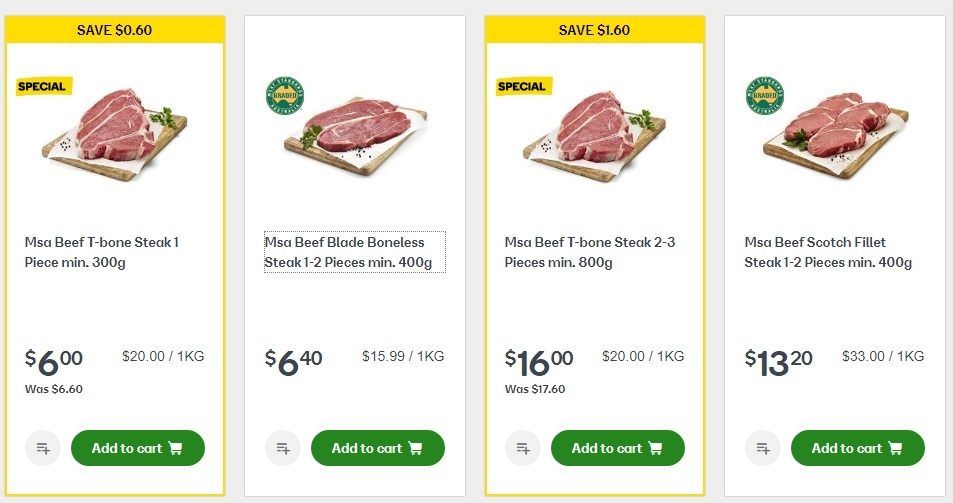Click Graded badge icon on Scotch Fillet Steak

pyautogui.click(x=765, y=96)
